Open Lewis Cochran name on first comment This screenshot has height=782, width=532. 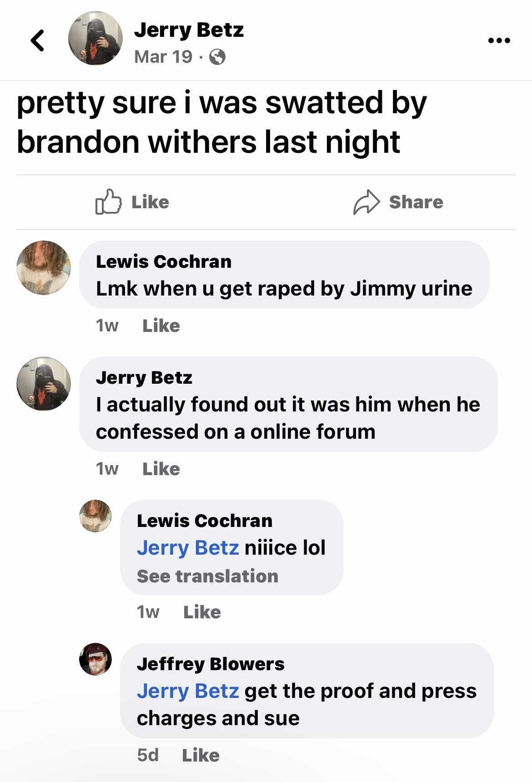coord(164,261)
